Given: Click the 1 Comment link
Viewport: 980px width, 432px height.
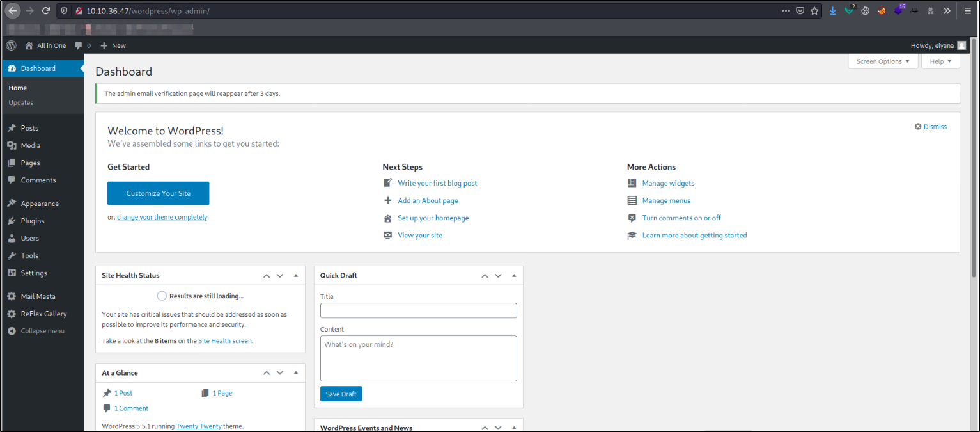Looking at the screenshot, I should pyautogui.click(x=131, y=408).
